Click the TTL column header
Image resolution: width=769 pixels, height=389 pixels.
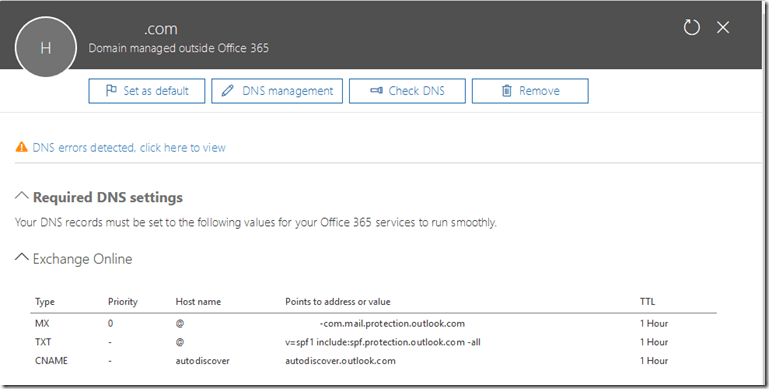pos(647,302)
